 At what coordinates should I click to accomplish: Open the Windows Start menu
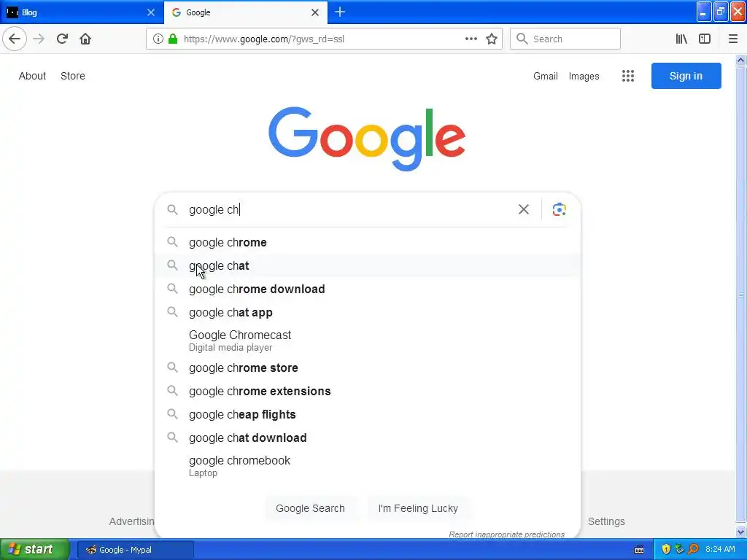pos(35,549)
